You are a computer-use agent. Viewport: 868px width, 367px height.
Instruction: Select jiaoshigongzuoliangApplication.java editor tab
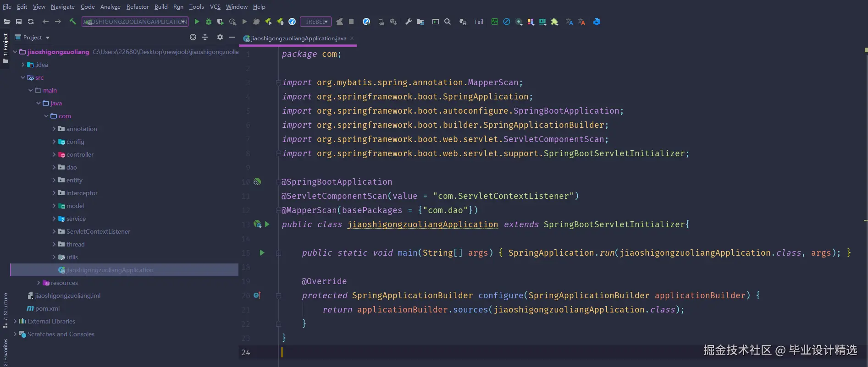click(299, 38)
